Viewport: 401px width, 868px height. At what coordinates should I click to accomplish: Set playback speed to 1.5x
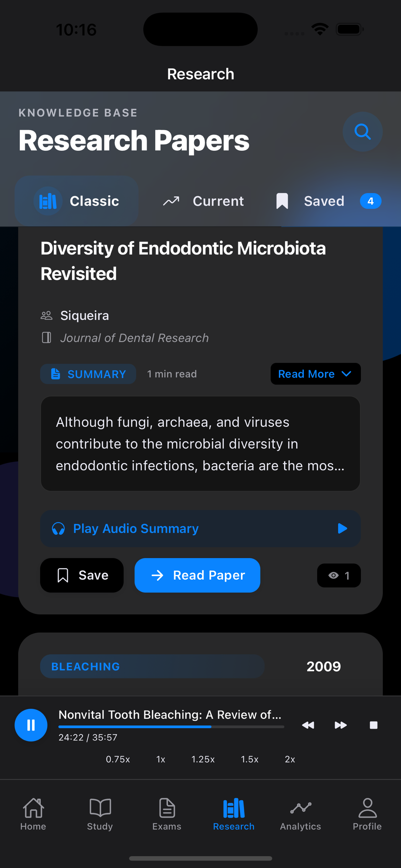[x=249, y=759]
